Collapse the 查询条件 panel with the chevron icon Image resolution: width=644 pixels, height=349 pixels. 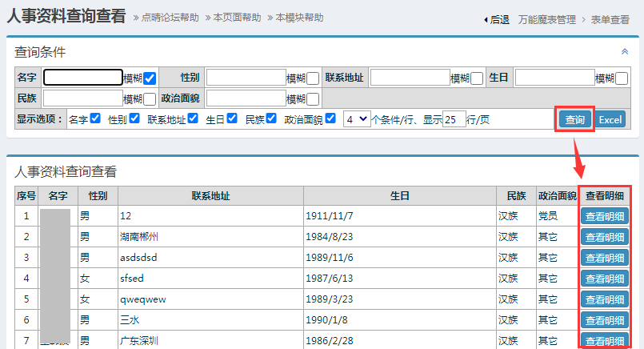[x=625, y=51]
